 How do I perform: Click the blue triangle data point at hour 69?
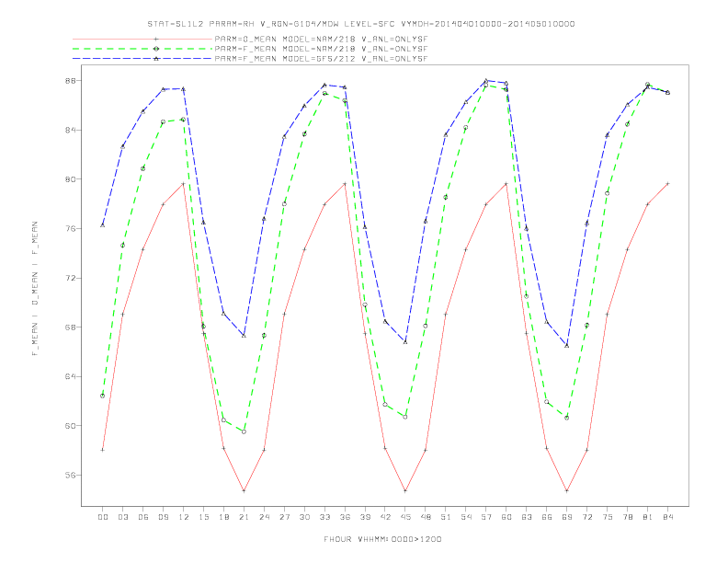567,346
